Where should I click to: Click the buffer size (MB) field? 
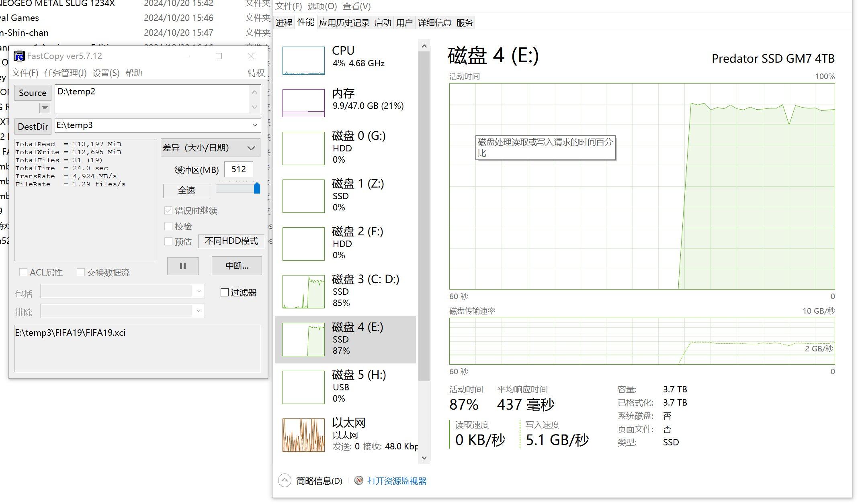239,169
